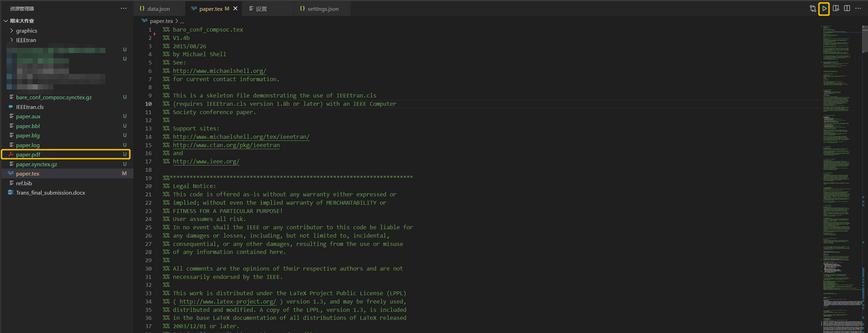The image size is (868, 333).
Task: Click the www.ctan.org/pkg/ieeetran link
Action: point(226,145)
